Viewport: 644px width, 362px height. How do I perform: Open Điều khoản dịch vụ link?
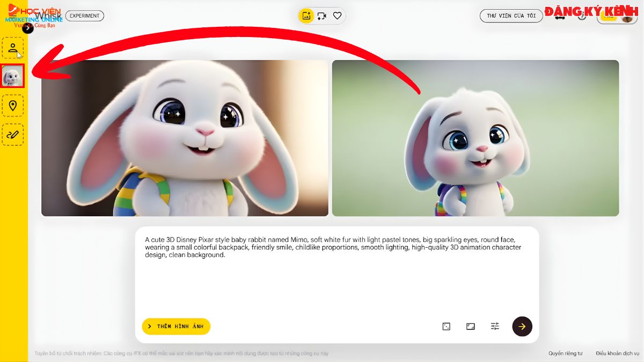point(618,353)
